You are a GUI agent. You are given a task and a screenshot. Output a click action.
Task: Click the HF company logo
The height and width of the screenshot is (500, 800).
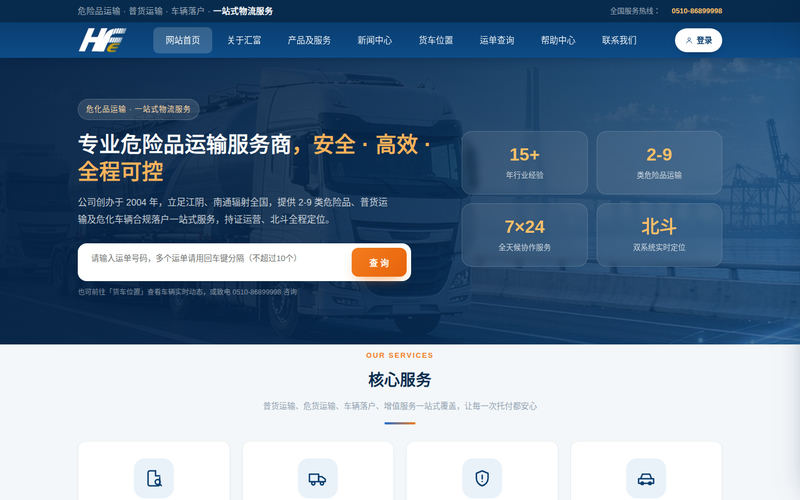point(102,40)
